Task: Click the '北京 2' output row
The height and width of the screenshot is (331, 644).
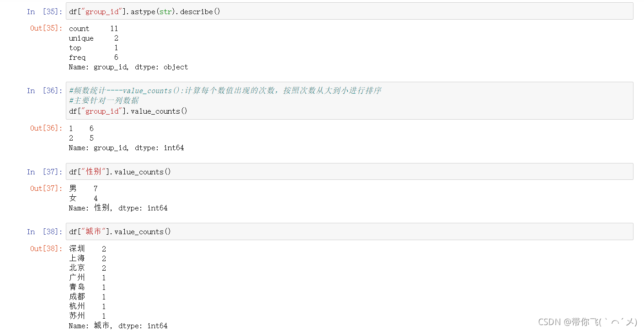Action: (x=88, y=268)
